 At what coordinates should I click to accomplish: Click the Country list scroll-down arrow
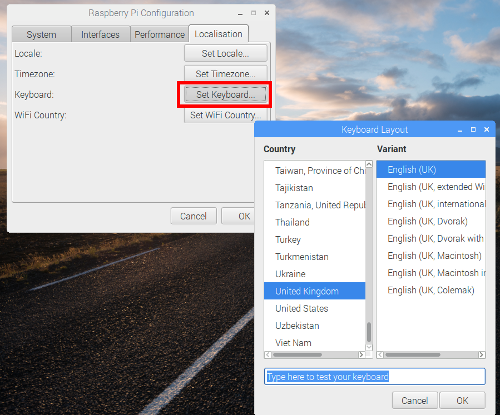coord(369,347)
